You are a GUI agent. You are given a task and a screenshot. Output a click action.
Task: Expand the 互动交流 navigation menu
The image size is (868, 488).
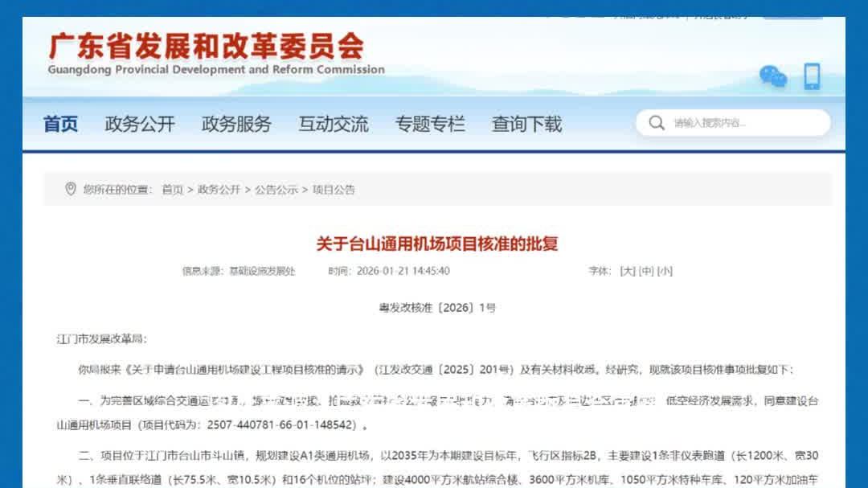point(334,124)
